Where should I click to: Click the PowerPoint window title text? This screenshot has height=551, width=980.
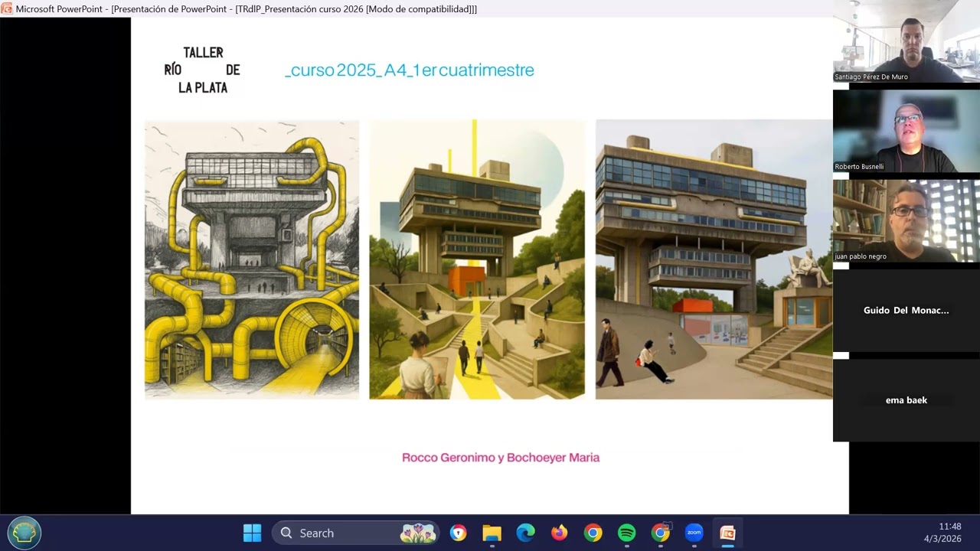click(x=247, y=8)
